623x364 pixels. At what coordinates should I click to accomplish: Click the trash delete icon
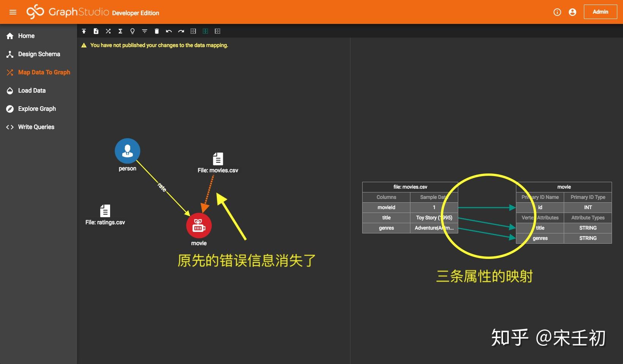[157, 31]
